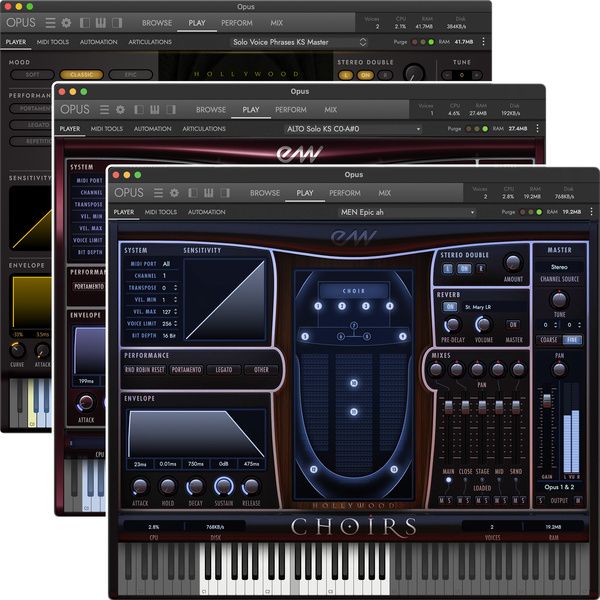Click Voice Limit 256 stepper arrows
The width and height of the screenshot is (600, 600).
(x=175, y=323)
